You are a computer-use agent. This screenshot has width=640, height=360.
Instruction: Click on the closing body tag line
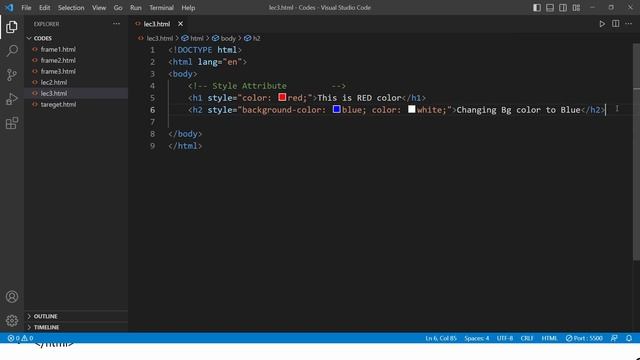click(x=185, y=134)
